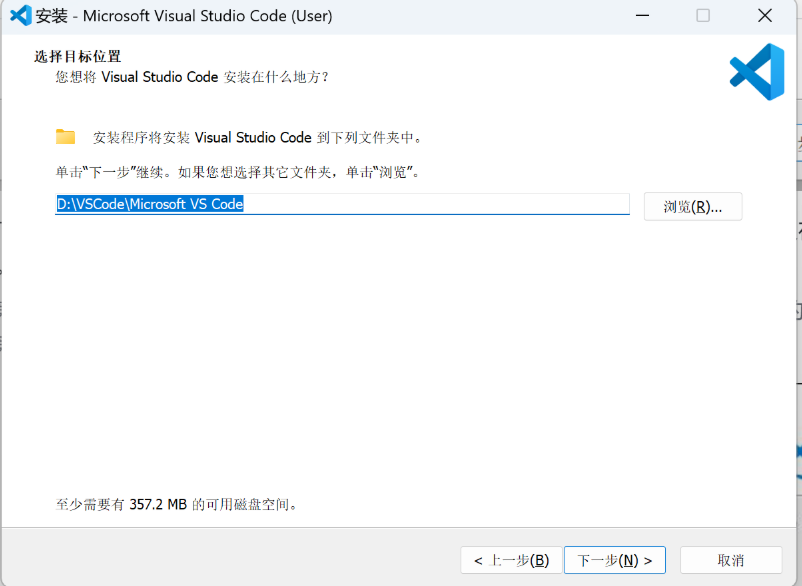This screenshot has width=802, height=586.
Task: Minimize the installer window
Action: coord(642,16)
